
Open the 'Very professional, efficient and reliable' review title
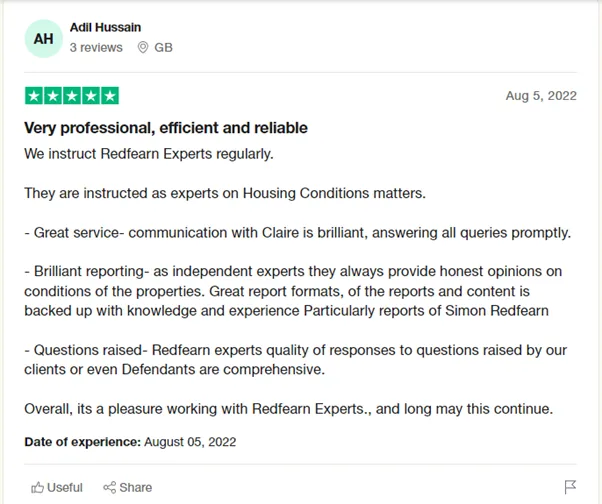[166, 128]
